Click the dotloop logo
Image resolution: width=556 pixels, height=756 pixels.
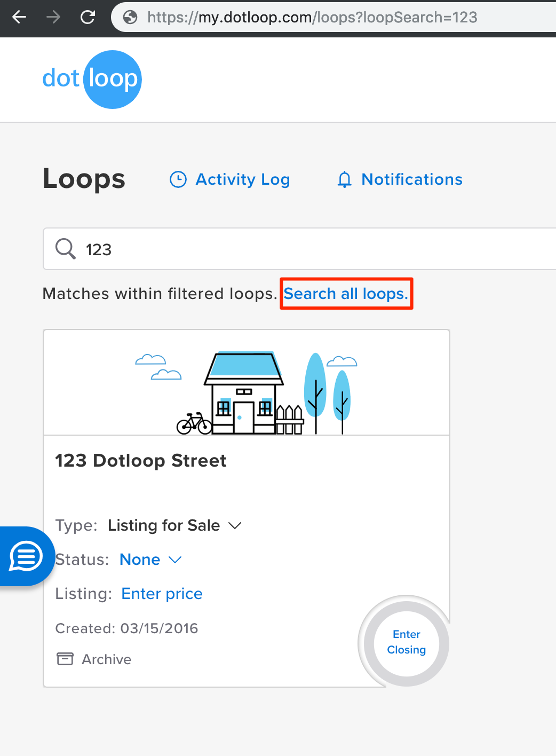click(92, 79)
